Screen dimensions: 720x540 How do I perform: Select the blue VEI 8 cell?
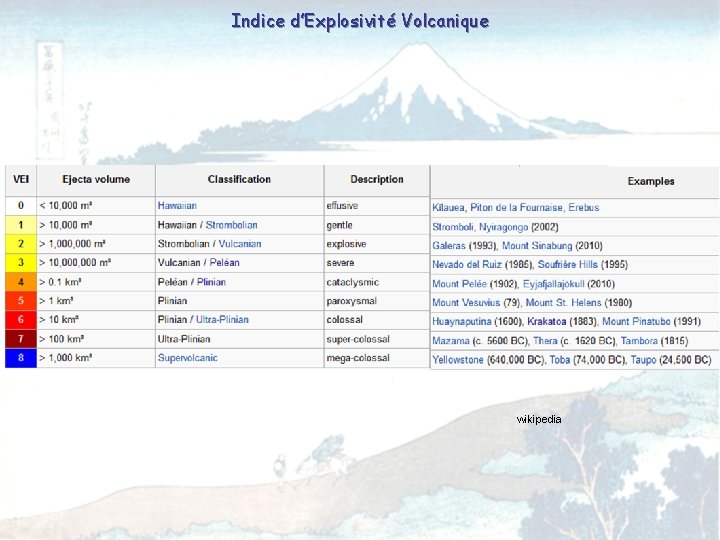(x=21, y=358)
